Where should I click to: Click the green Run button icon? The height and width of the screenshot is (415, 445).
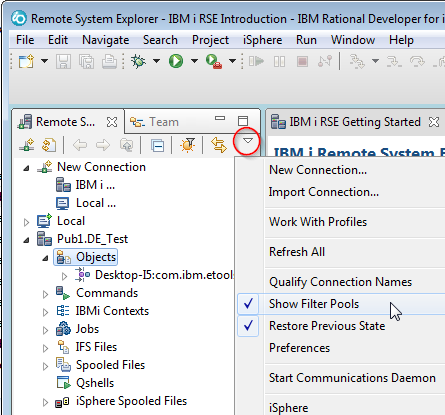point(176,61)
